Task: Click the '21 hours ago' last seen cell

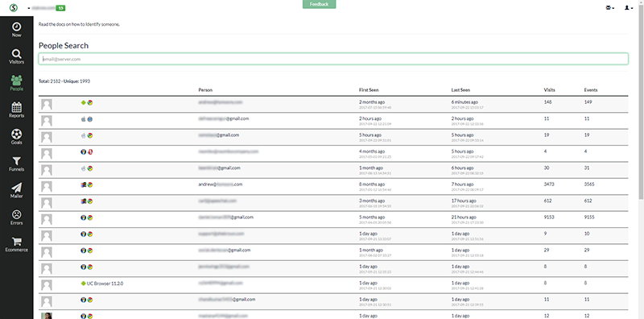Action: pos(464,217)
